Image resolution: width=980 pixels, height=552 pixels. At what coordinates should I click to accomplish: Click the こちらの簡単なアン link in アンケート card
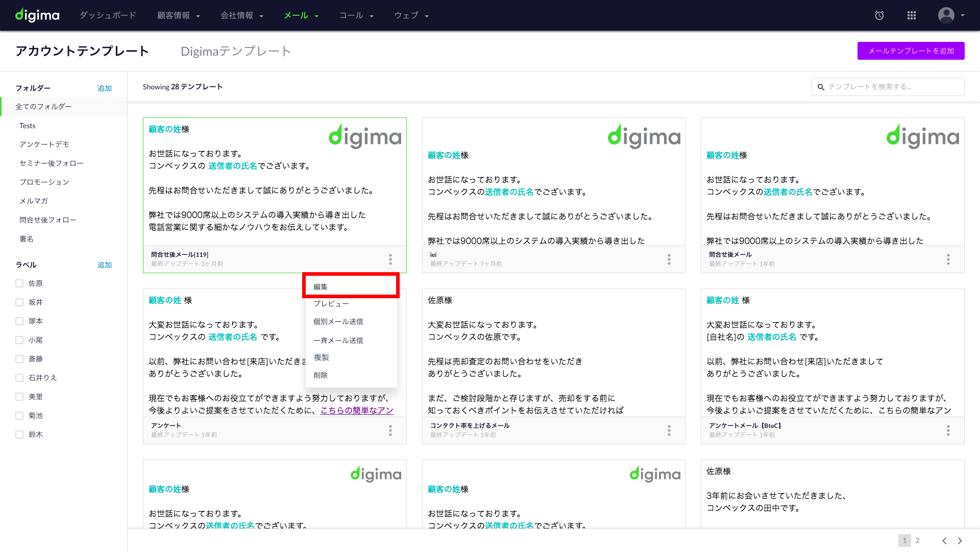tap(357, 411)
